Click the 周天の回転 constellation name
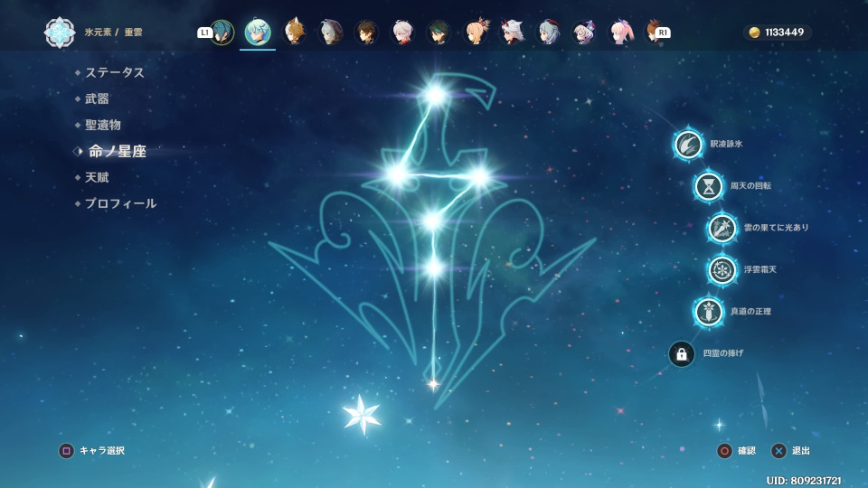 click(x=750, y=186)
